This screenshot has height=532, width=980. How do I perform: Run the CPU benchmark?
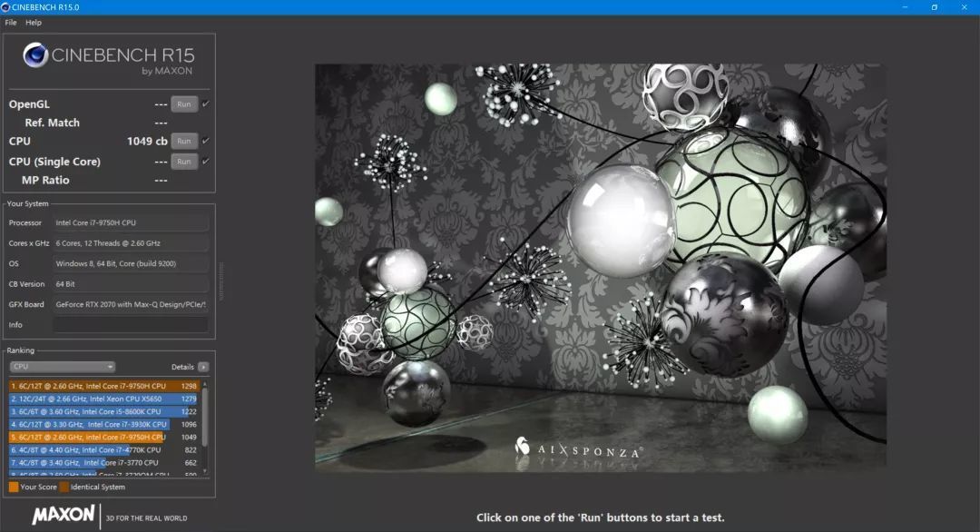184,141
